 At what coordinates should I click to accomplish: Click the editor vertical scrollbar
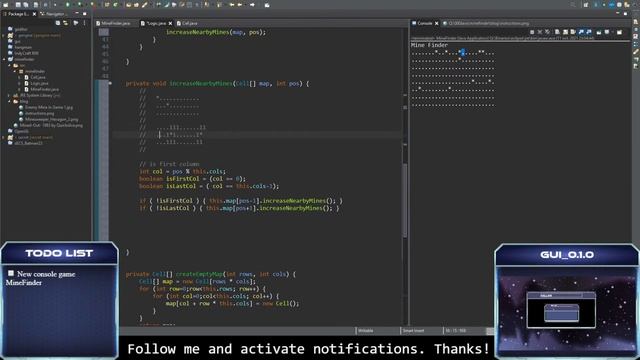click(x=405, y=200)
